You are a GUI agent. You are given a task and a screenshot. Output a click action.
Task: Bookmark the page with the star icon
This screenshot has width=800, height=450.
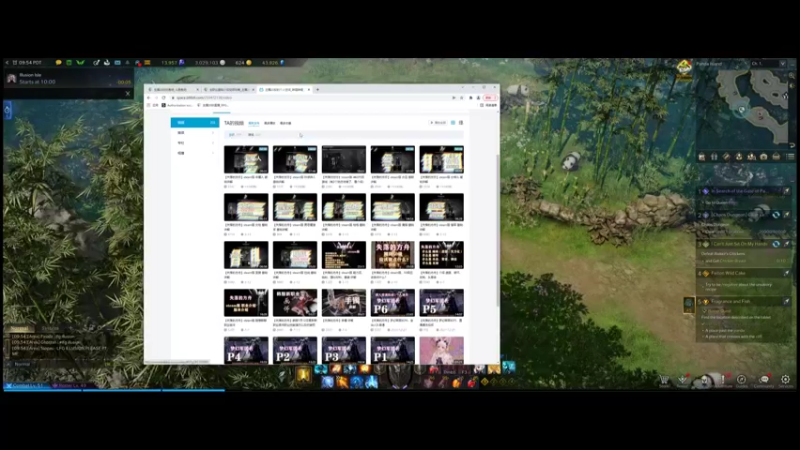click(x=462, y=97)
